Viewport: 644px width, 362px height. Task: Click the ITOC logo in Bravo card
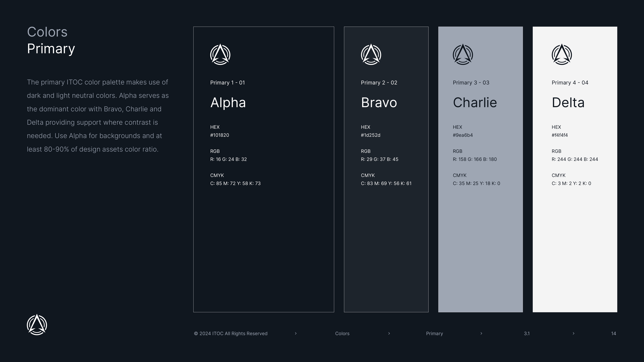tap(371, 55)
